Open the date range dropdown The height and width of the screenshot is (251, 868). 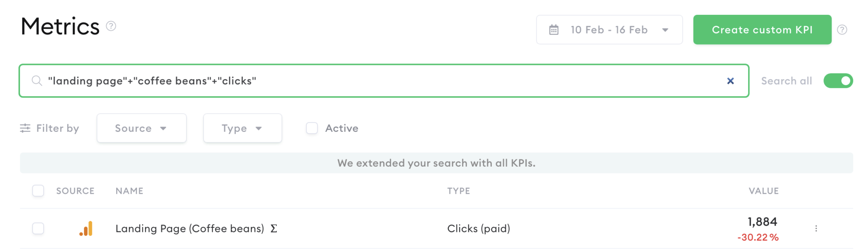tap(665, 29)
